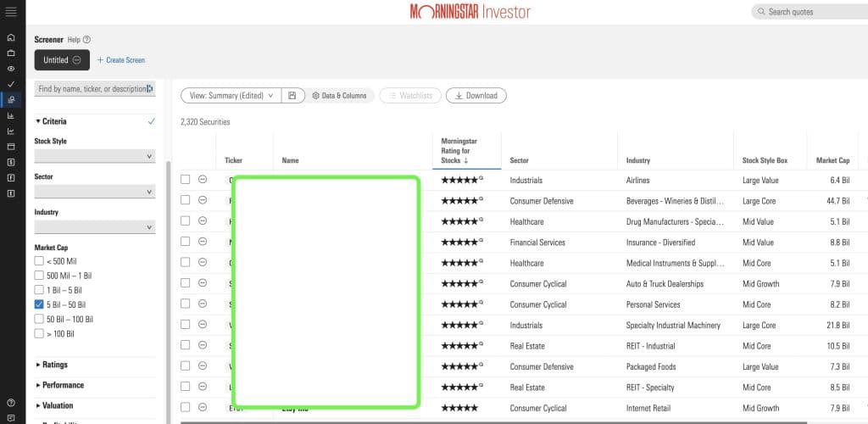Click the E letter sidebar icon
Viewport: 868px width, 424px height.
pos(11,193)
